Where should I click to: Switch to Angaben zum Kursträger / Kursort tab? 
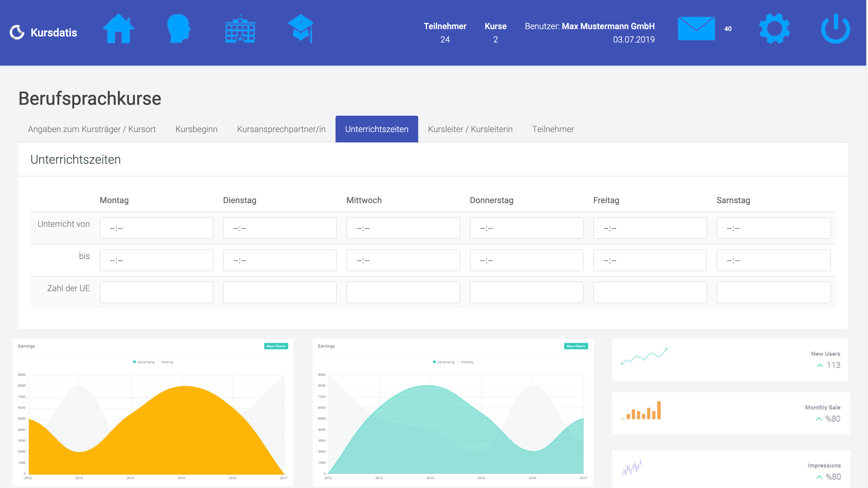[x=92, y=129]
